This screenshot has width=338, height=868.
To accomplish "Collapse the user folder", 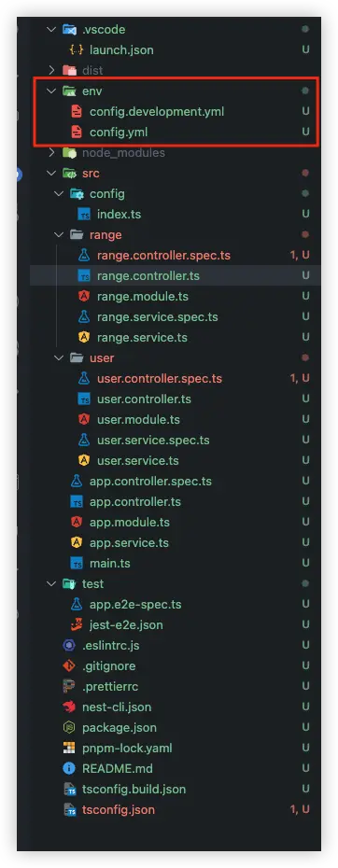I will [x=59, y=357].
